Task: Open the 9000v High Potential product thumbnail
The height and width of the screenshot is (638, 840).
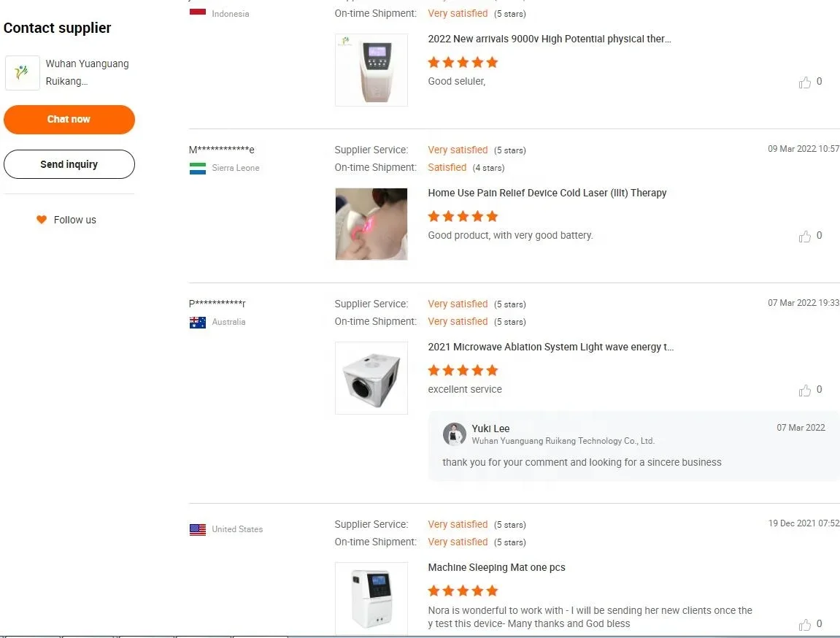Action: click(x=371, y=70)
